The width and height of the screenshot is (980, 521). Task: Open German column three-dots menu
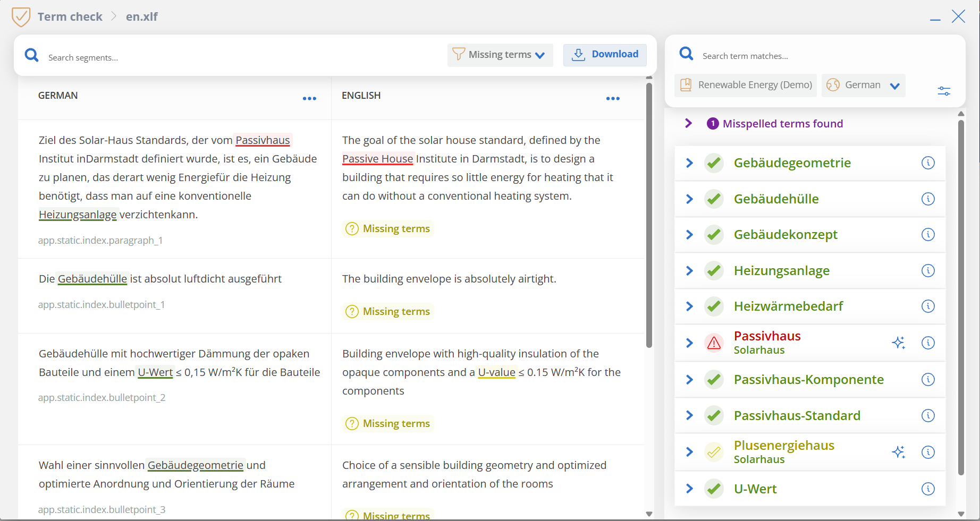click(x=309, y=98)
